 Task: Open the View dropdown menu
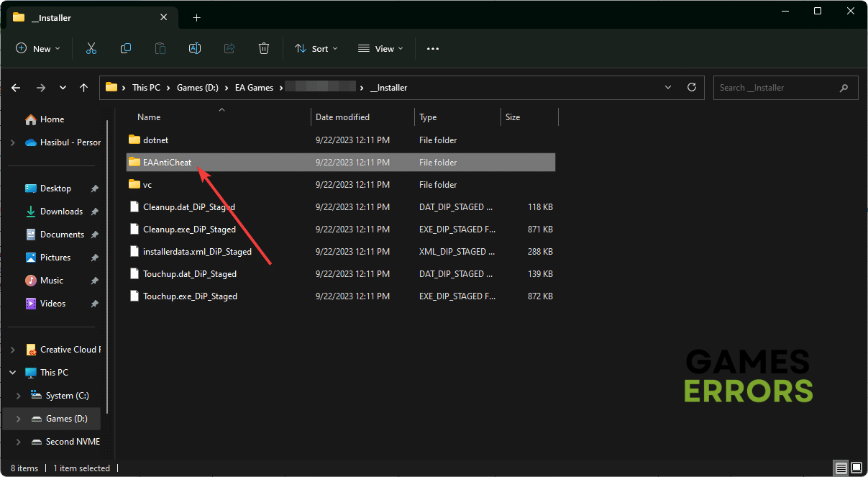(380, 48)
